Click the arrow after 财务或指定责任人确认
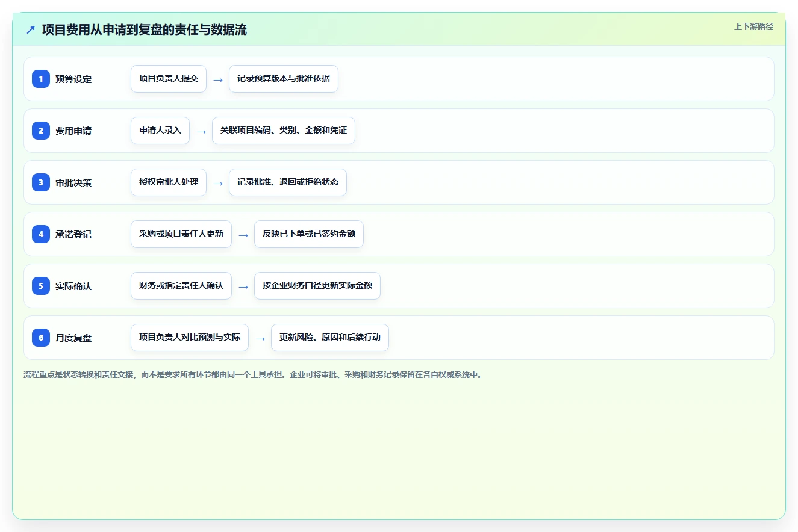Viewport: 798px width, 532px height. pyautogui.click(x=243, y=286)
